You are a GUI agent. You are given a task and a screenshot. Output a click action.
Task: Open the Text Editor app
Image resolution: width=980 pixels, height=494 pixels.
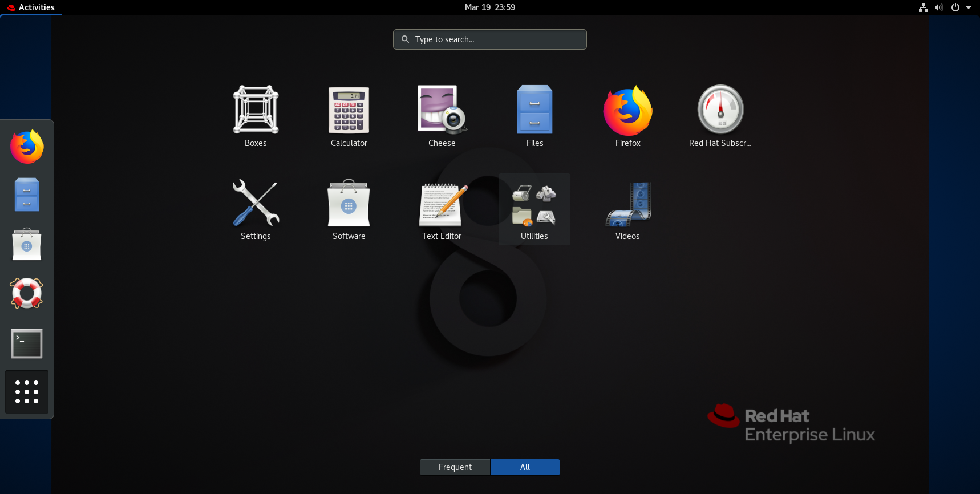point(442,209)
